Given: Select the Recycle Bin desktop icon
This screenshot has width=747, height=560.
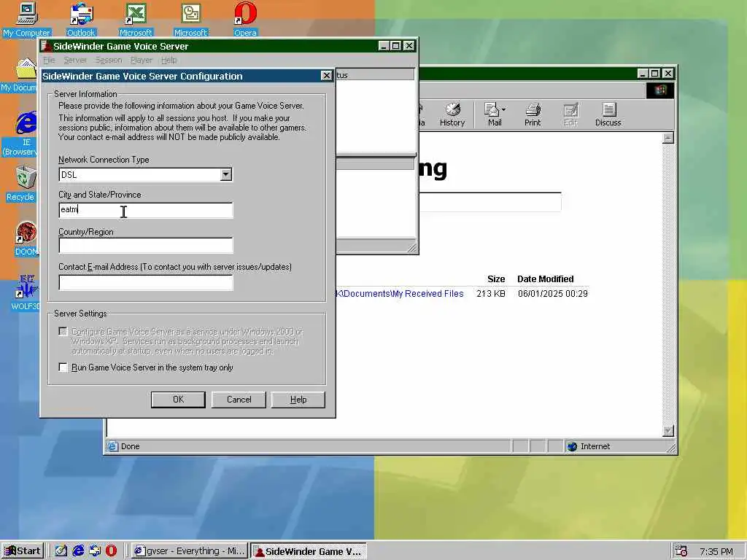Looking at the screenshot, I should [x=26, y=178].
